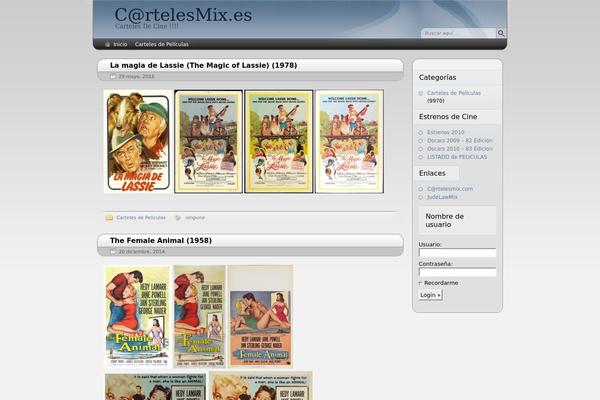Click the Enlaces heading
The height and width of the screenshot is (400, 600).
click(x=432, y=174)
